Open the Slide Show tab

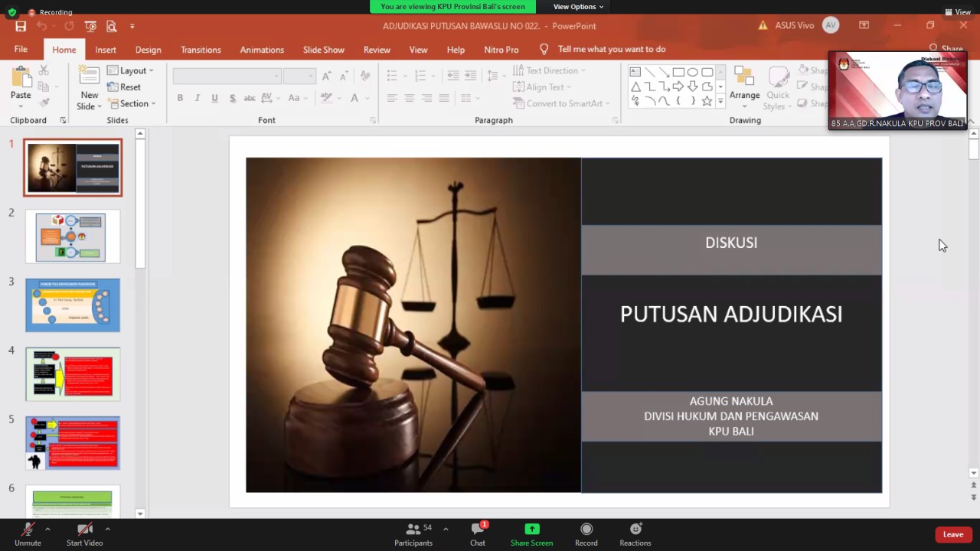point(323,50)
